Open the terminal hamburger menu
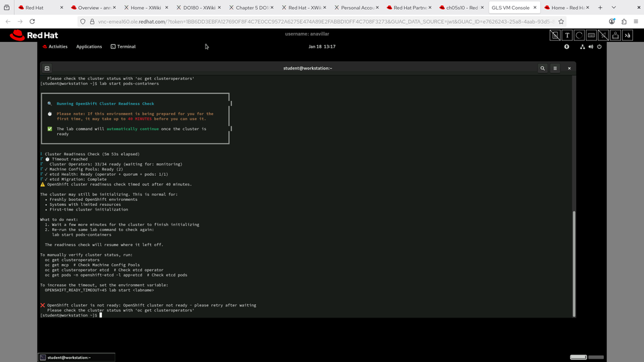The image size is (644, 362). coord(555,68)
